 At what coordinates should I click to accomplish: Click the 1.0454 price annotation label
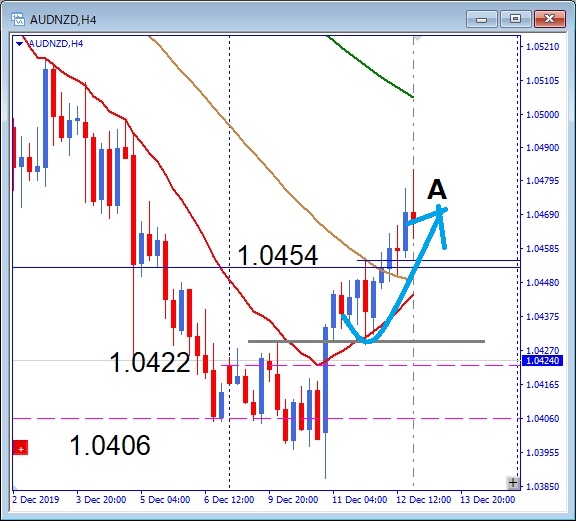click(x=278, y=255)
